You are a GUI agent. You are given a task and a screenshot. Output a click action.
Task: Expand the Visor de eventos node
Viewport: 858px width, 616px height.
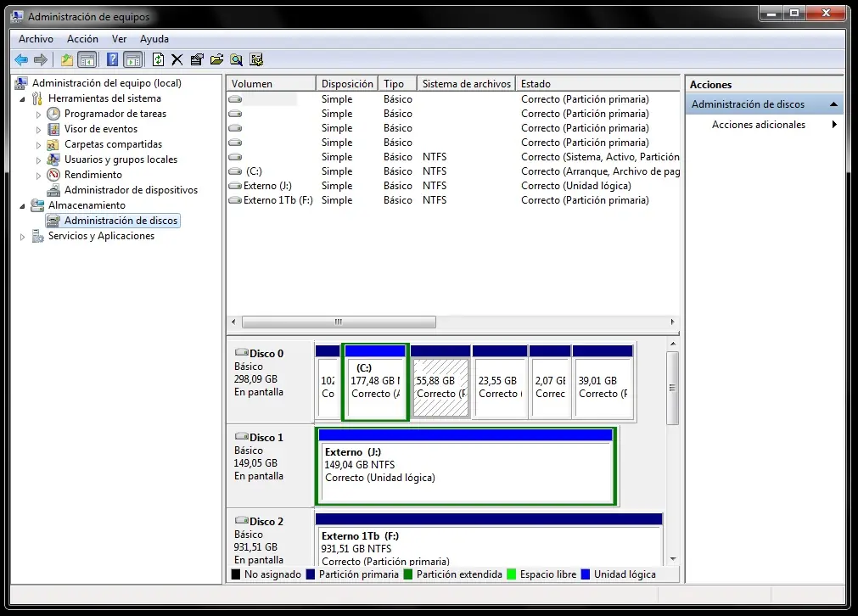(38, 130)
